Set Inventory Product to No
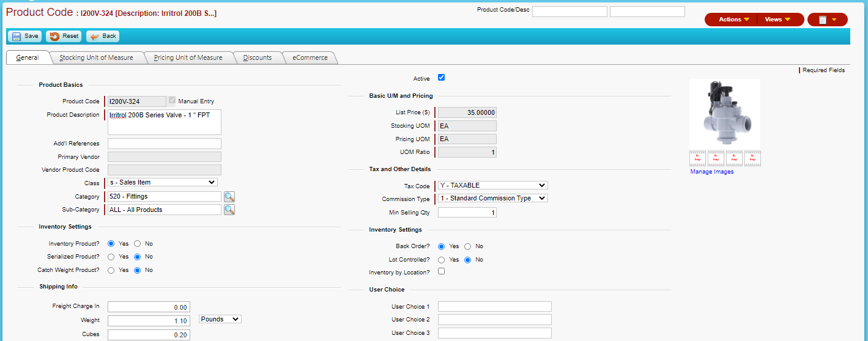Screen dimensions: 868x341 click(x=138, y=244)
